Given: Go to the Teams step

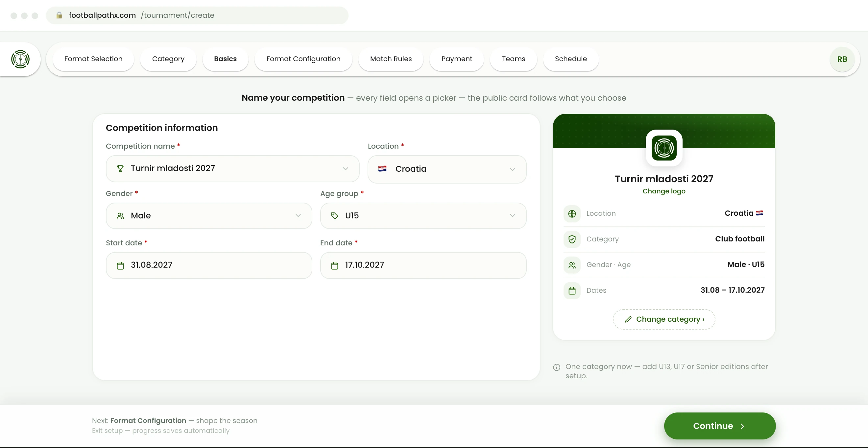Looking at the screenshot, I should [x=514, y=59].
